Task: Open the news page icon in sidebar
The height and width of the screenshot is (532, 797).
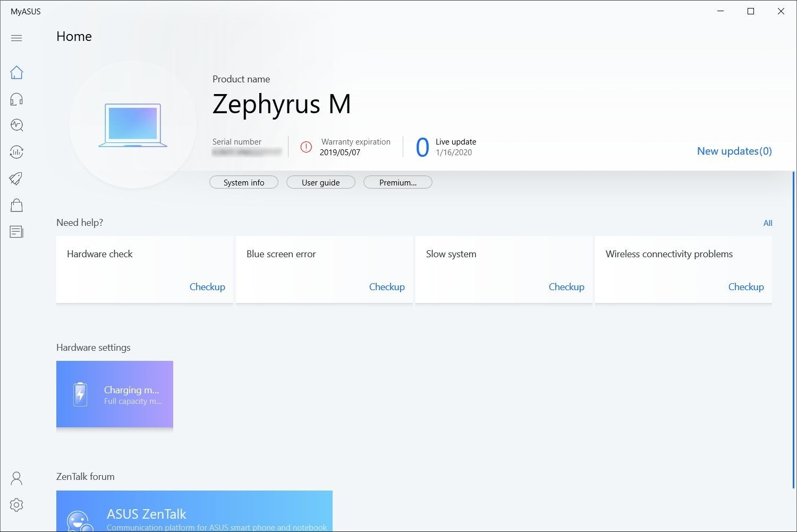Action: [x=16, y=232]
